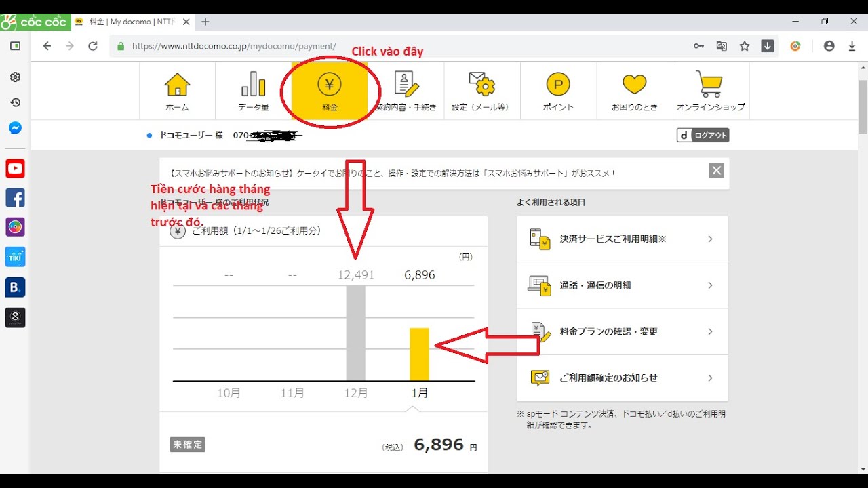The height and width of the screenshot is (488, 868).
Task: Close the My docomo browser tab
Action: (x=187, y=22)
